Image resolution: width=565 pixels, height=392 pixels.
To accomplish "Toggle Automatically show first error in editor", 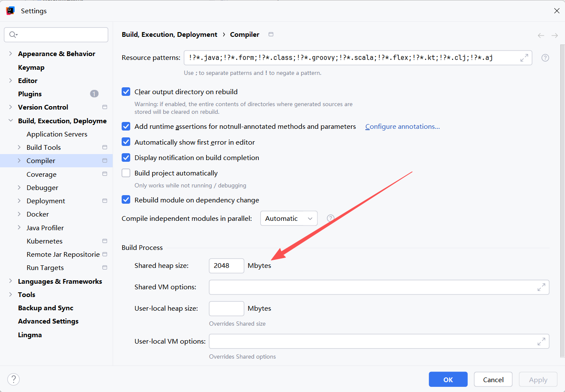I will (126, 142).
